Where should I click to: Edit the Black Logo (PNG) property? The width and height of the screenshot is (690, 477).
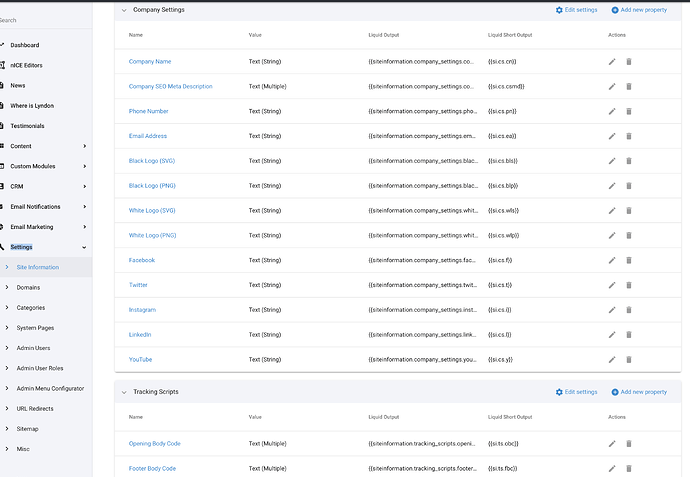(x=612, y=186)
